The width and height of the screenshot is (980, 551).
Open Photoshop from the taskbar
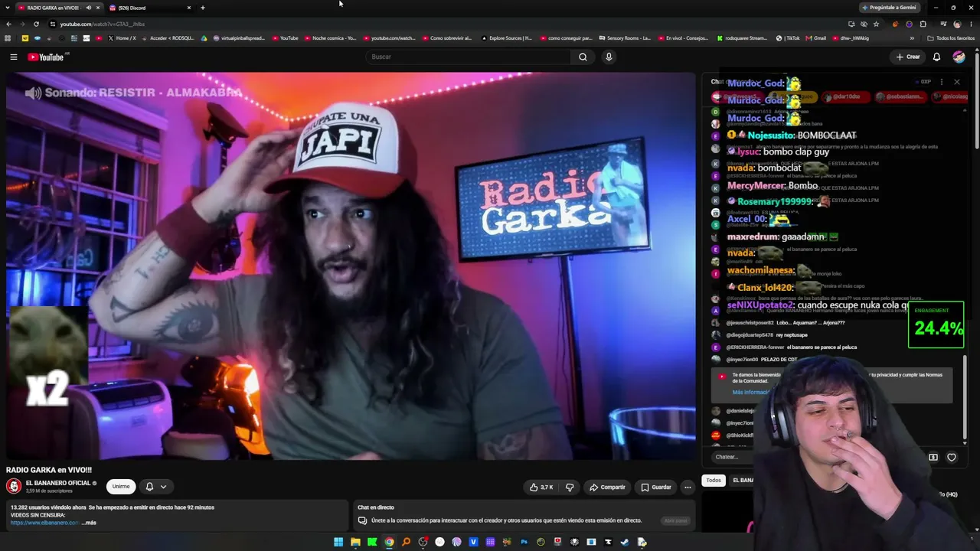coord(524,542)
